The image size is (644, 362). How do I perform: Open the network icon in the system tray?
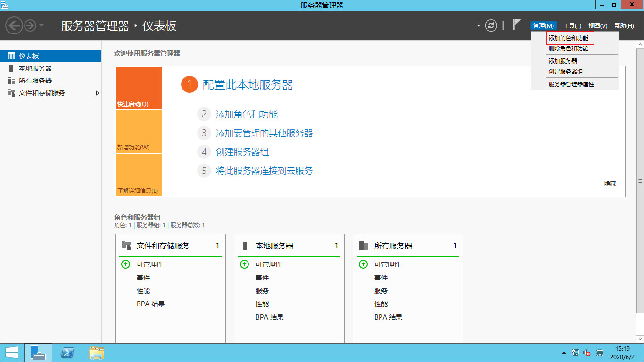(576, 352)
